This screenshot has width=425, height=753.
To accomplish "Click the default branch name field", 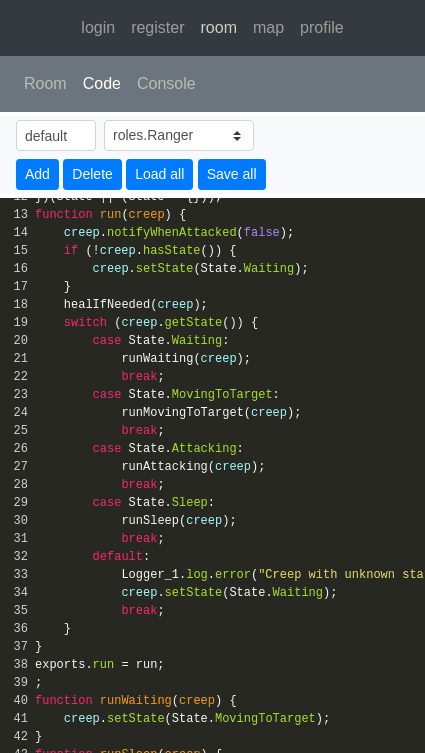I will pyautogui.click(x=56, y=135).
